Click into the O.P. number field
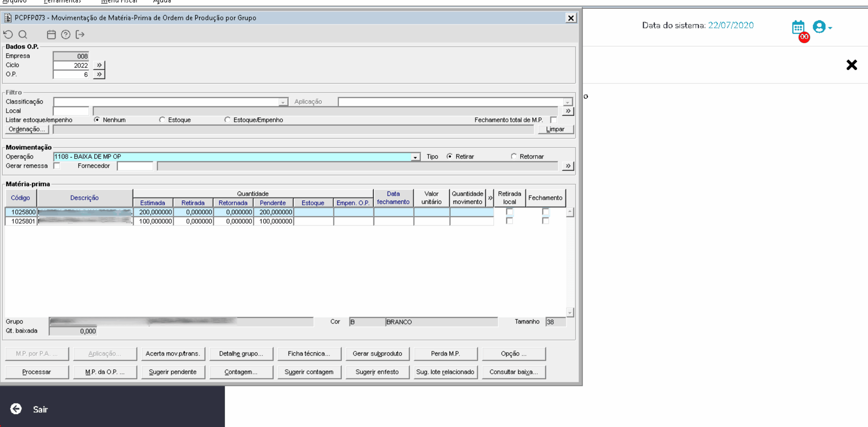868x427 pixels. [71, 74]
